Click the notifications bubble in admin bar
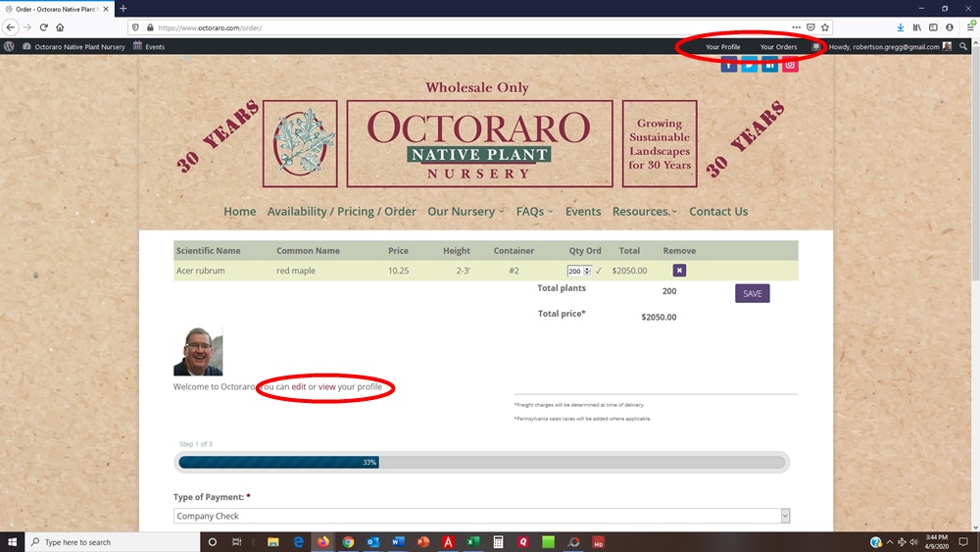 click(815, 47)
